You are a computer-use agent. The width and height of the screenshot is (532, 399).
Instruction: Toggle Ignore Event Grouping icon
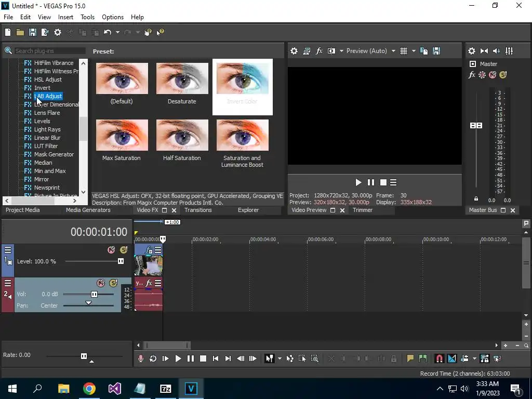[x=497, y=358]
